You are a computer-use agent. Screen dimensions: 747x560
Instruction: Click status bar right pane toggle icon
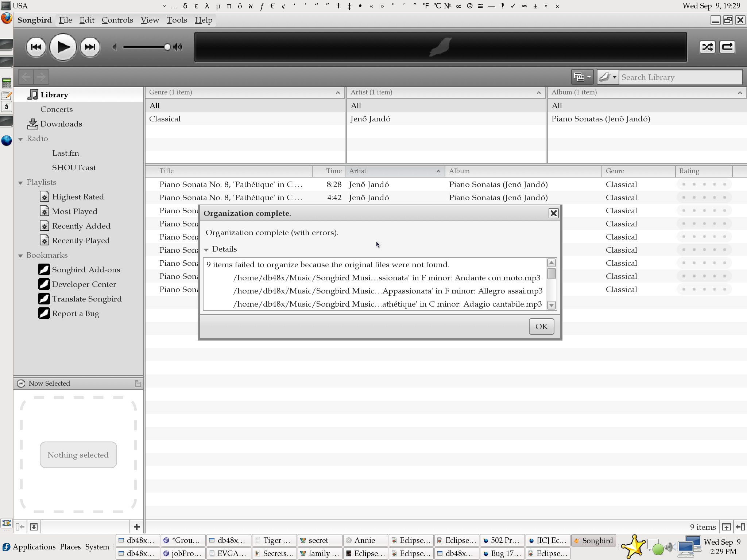740,527
